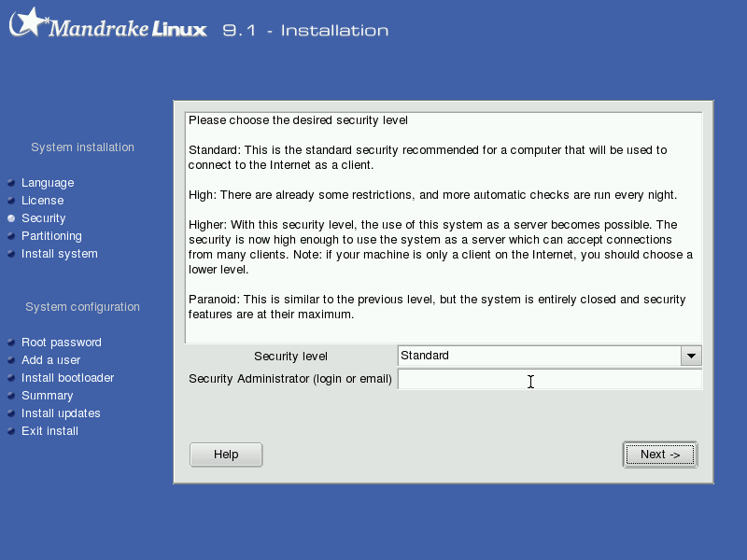Screen dimensions: 747x560
Task: Click the System installation heading
Action: coord(82,147)
